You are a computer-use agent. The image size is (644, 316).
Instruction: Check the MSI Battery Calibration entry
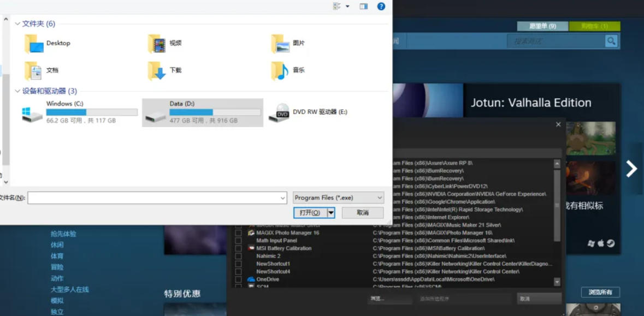pyautogui.click(x=237, y=248)
